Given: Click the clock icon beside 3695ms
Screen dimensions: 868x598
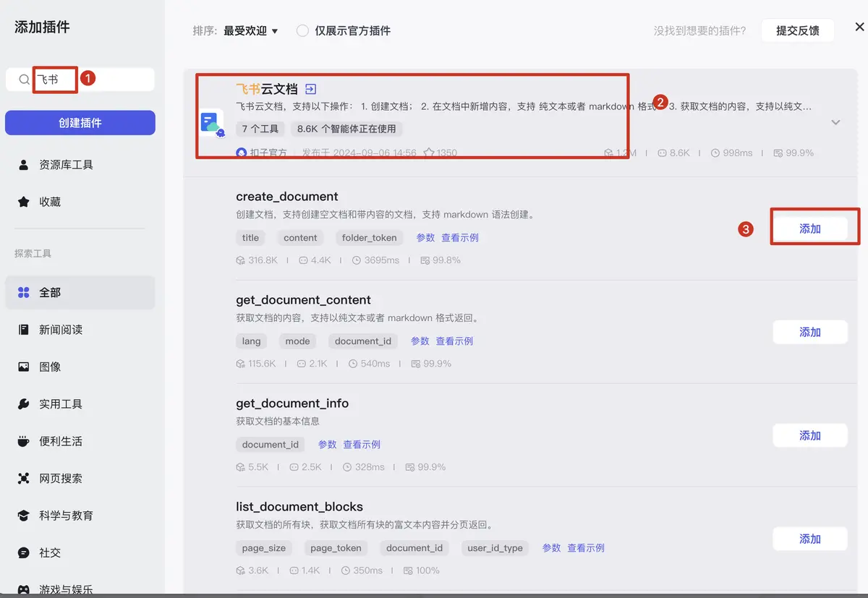Looking at the screenshot, I should (x=357, y=260).
